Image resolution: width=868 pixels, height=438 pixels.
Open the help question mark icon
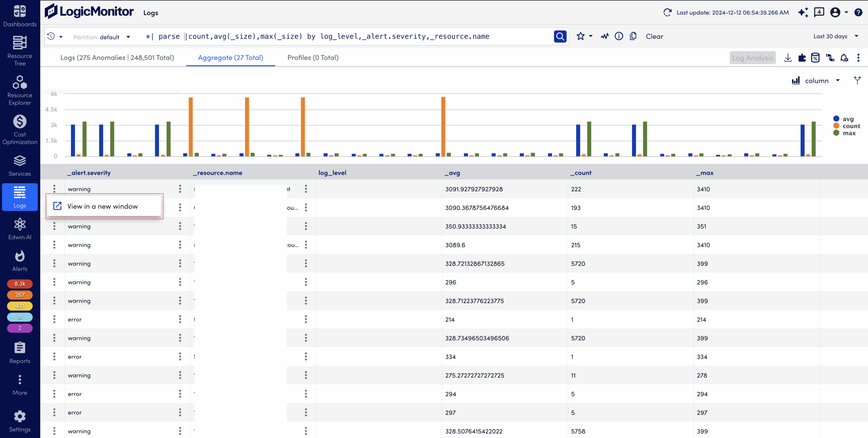(x=858, y=13)
